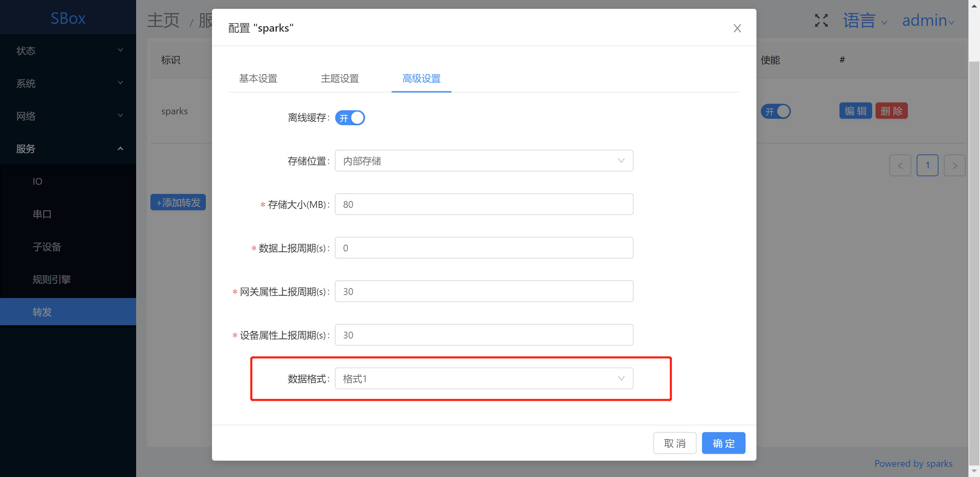Expand the 系统 sidebar menu chevron
The width and height of the screenshot is (980, 477).
coord(120,83)
